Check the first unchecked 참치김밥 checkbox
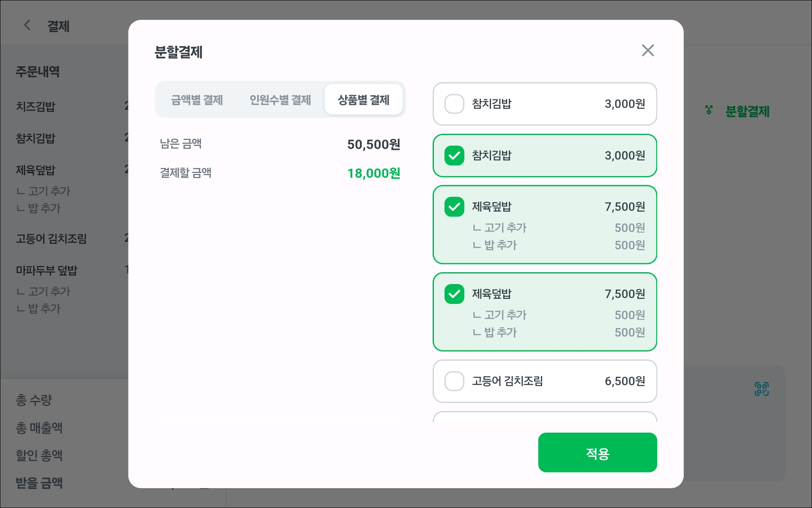 pyautogui.click(x=454, y=104)
